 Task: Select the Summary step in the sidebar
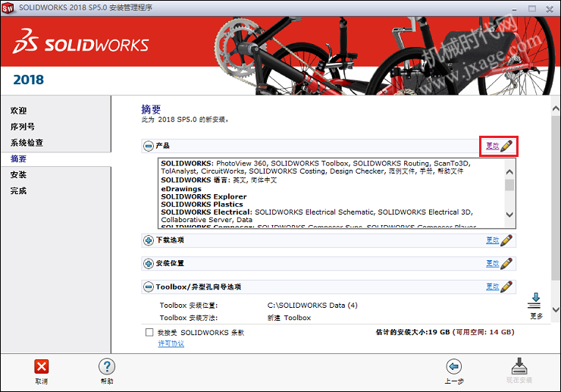(19, 158)
